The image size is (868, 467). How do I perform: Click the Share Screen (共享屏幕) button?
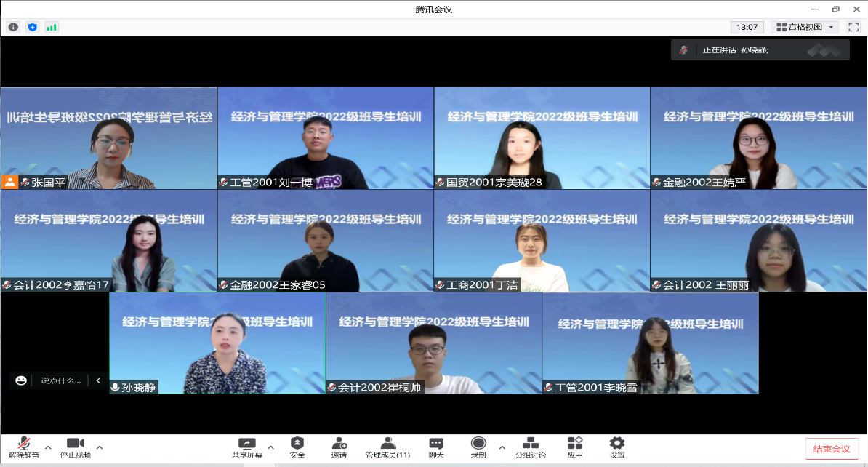247,447
